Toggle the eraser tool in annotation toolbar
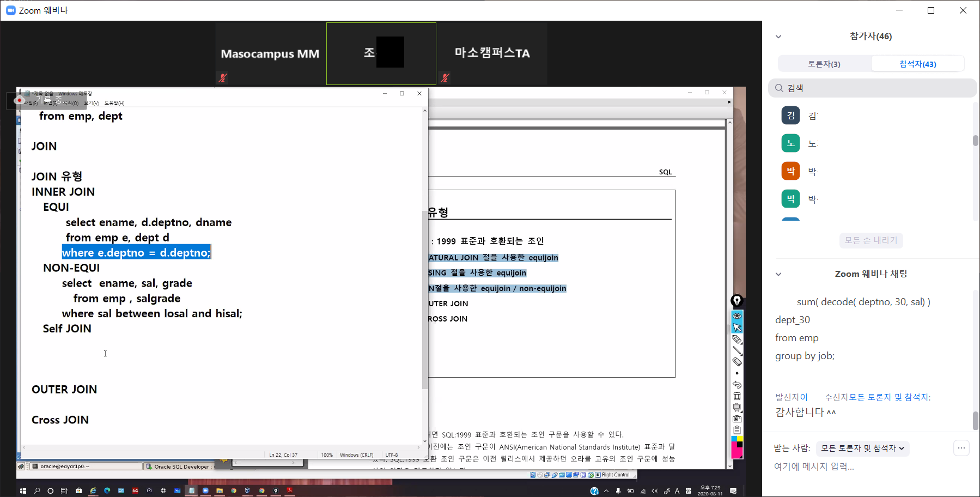This screenshot has height=497, width=980. tap(737, 362)
